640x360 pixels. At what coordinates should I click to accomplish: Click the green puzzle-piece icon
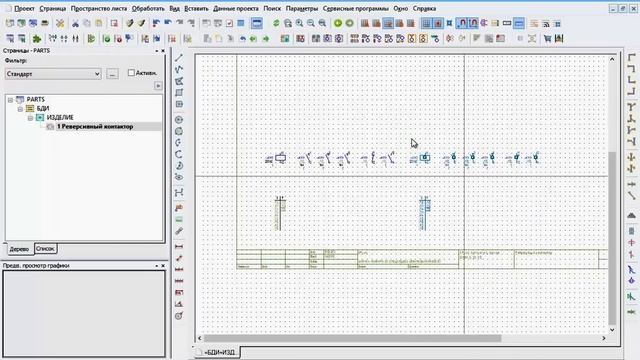pos(37,39)
